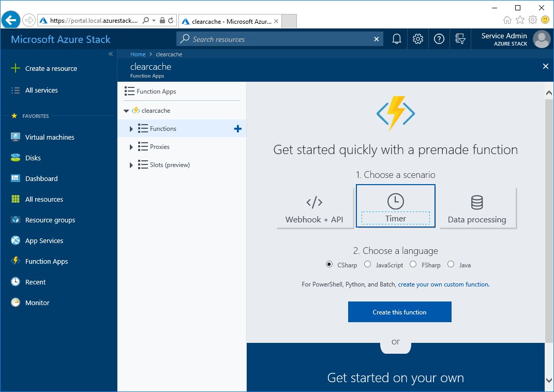This screenshot has width=554, height=392.
Task: Expand the Slots (preview) tree node
Action: click(131, 165)
